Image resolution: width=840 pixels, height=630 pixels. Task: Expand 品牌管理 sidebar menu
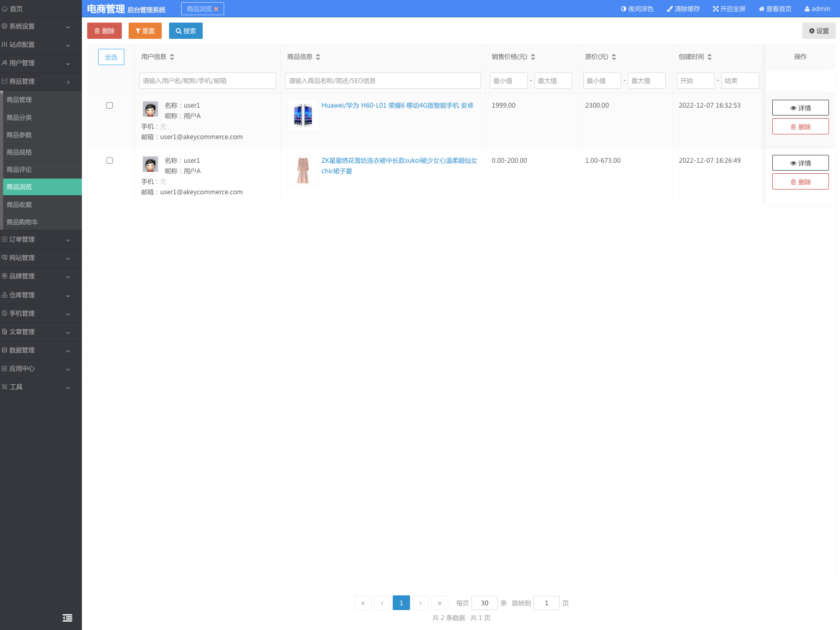coord(41,276)
